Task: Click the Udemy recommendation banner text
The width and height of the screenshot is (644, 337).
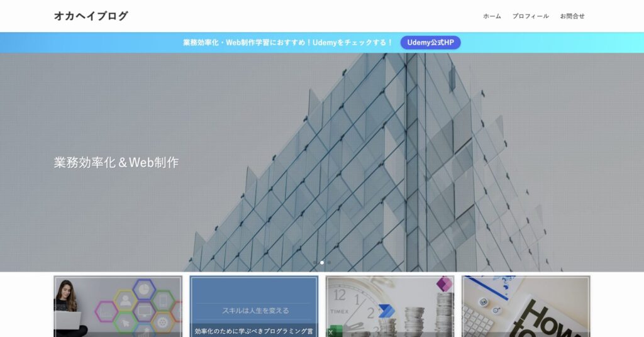Action: [288, 43]
